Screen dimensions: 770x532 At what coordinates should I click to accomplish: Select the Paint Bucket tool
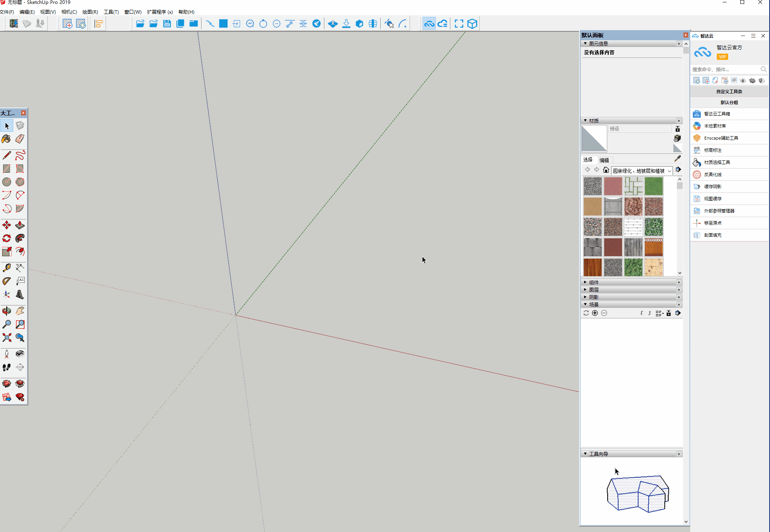coord(7,139)
